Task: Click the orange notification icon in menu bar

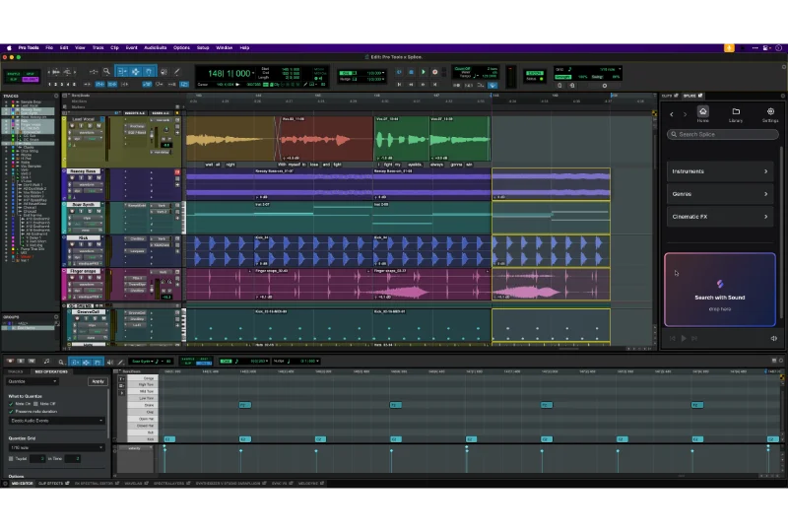Action: pos(729,47)
